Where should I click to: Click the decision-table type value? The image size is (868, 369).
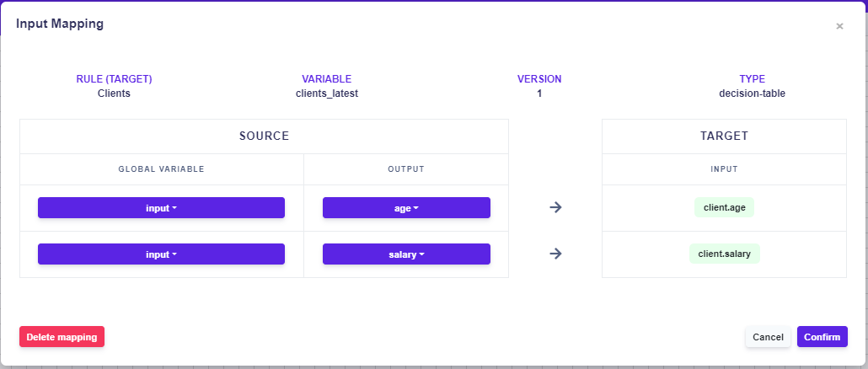pyautogui.click(x=752, y=94)
